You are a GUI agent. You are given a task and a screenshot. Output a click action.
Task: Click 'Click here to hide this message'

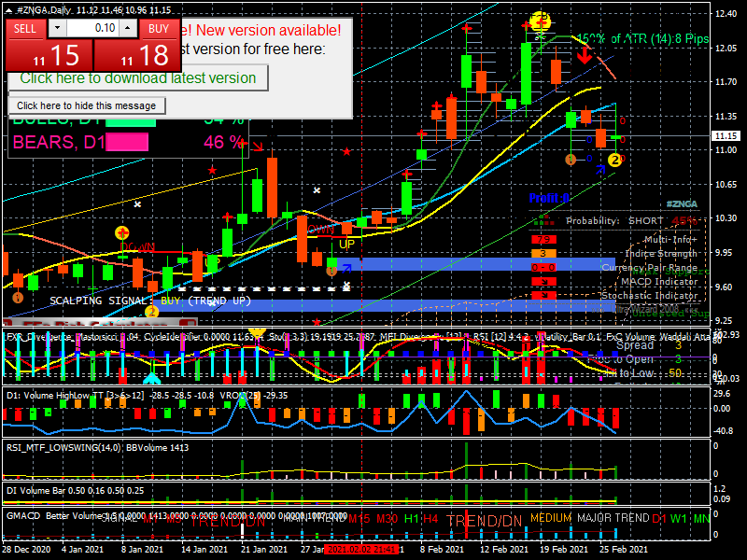(x=87, y=105)
